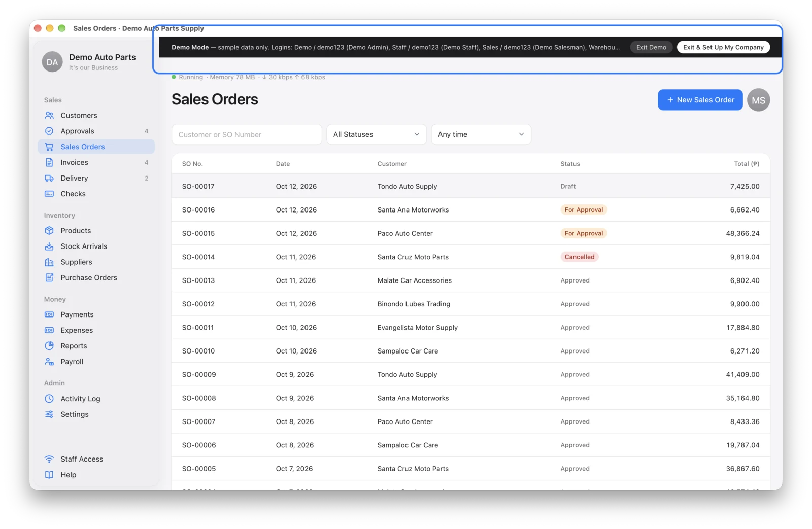The width and height of the screenshot is (812, 529).
Task: Click the Exit Demo button
Action: coord(651,47)
